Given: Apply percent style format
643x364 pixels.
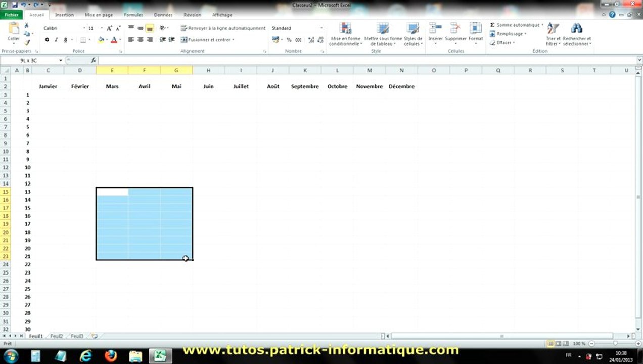Looking at the screenshot, I should click(x=289, y=40).
